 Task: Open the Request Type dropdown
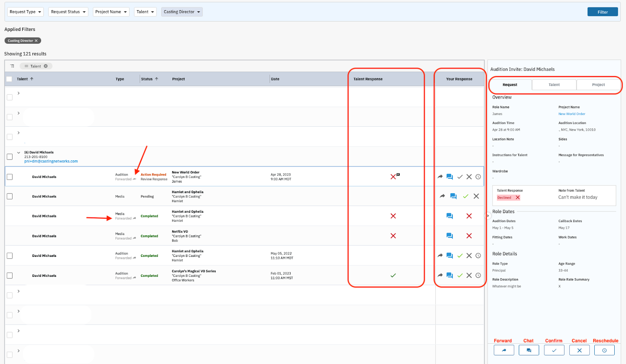tap(25, 12)
